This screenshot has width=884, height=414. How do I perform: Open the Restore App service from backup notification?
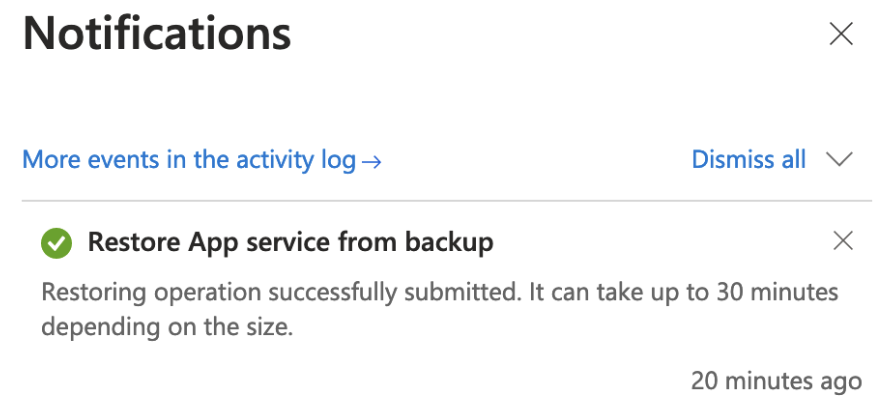[x=290, y=241]
